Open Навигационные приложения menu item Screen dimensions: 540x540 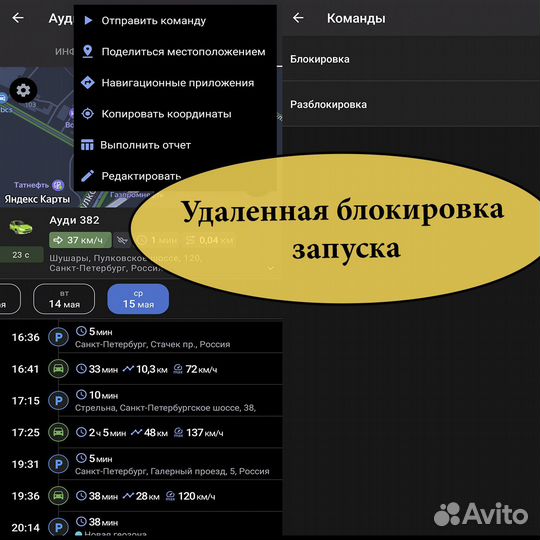(x=175, y=83)
